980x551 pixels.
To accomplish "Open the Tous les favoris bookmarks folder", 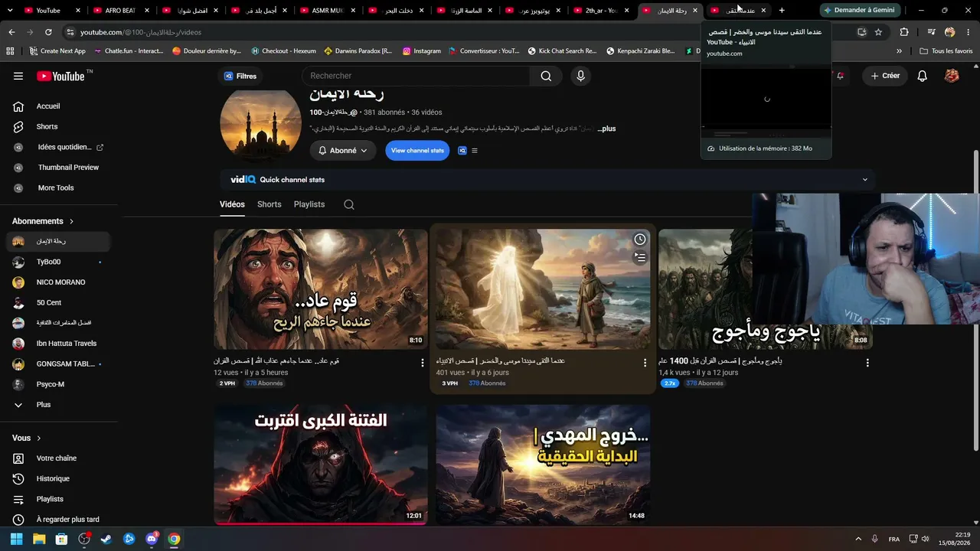I will [x=946, y=51].
